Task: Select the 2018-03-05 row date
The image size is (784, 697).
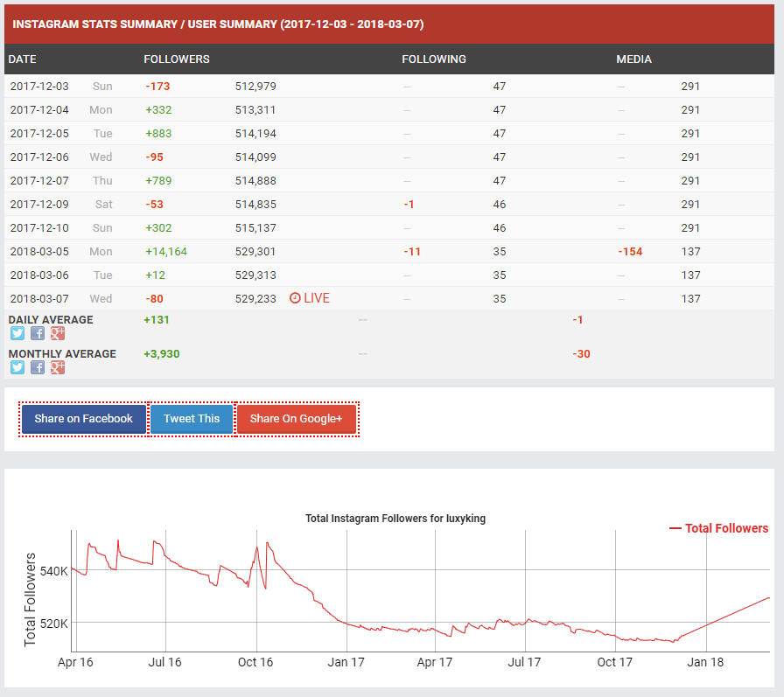Action: pos(39,251)
